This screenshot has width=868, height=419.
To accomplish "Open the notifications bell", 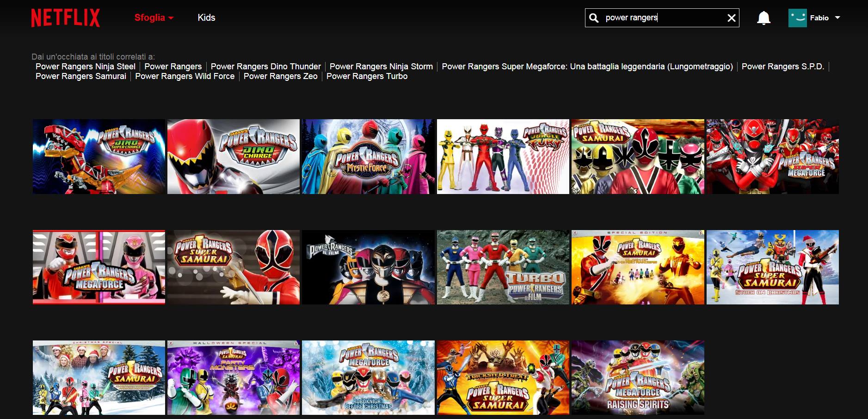I will [763, 18].
